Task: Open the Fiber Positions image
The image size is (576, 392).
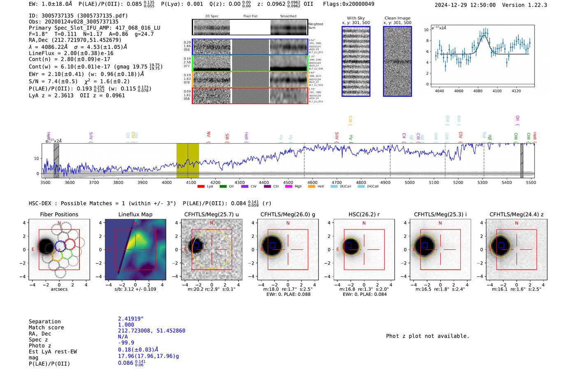Action: [59, 249]
